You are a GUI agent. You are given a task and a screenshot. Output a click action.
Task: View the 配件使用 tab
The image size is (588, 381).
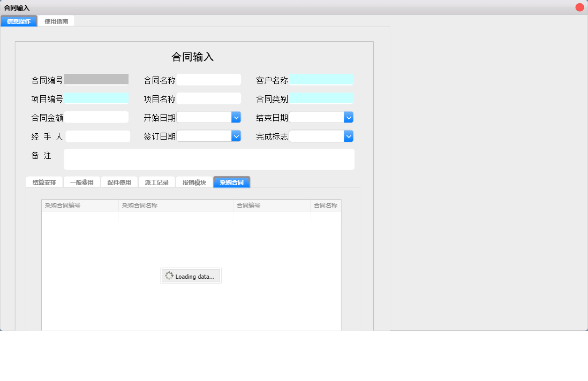click(x=119, y=181)
